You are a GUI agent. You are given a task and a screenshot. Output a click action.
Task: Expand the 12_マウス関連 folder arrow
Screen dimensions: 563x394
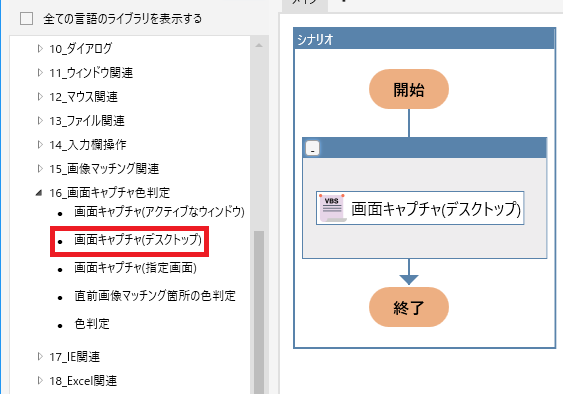point(40,96)
